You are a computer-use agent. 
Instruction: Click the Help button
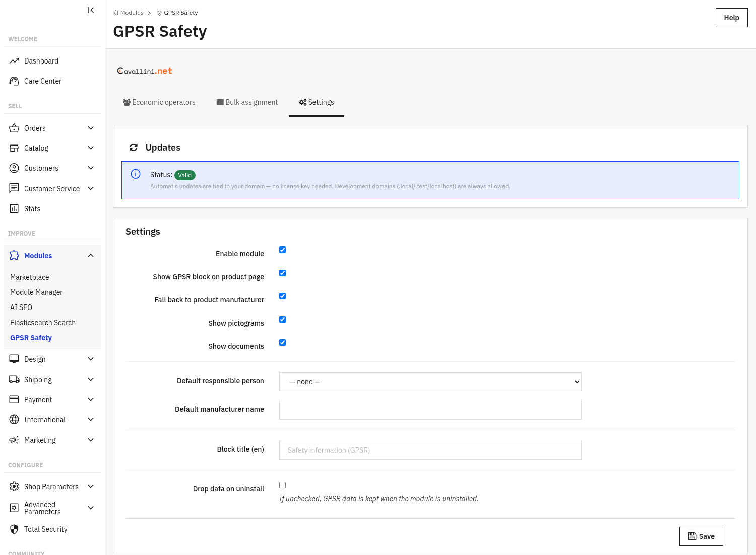pos(731,18)
